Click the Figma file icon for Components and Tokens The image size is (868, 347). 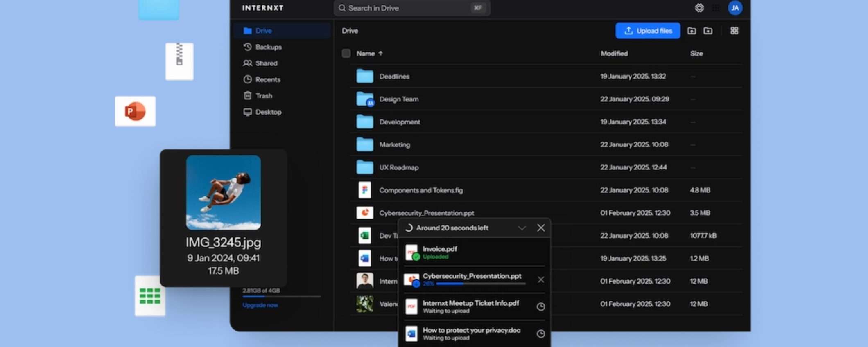[364, 190]
